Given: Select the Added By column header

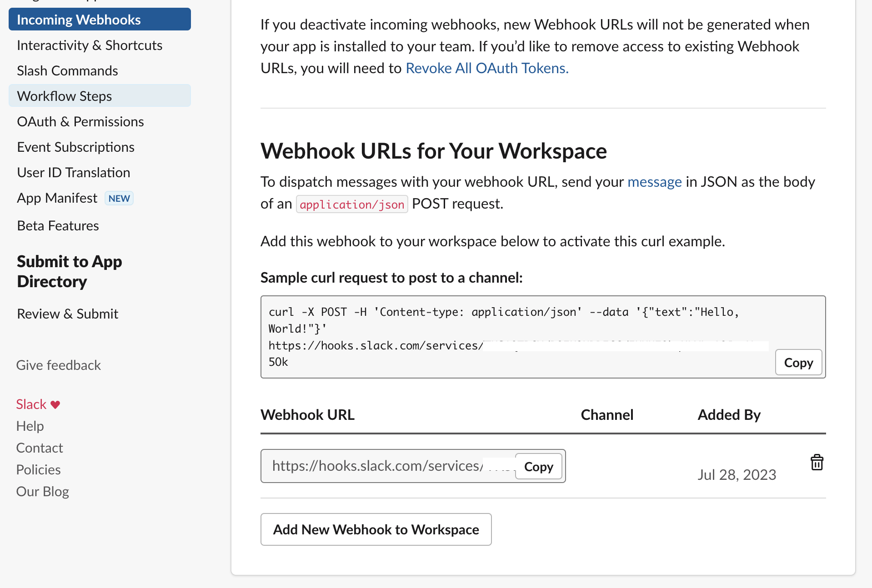Looking at the screenshot, I should [x=729, y=415].
